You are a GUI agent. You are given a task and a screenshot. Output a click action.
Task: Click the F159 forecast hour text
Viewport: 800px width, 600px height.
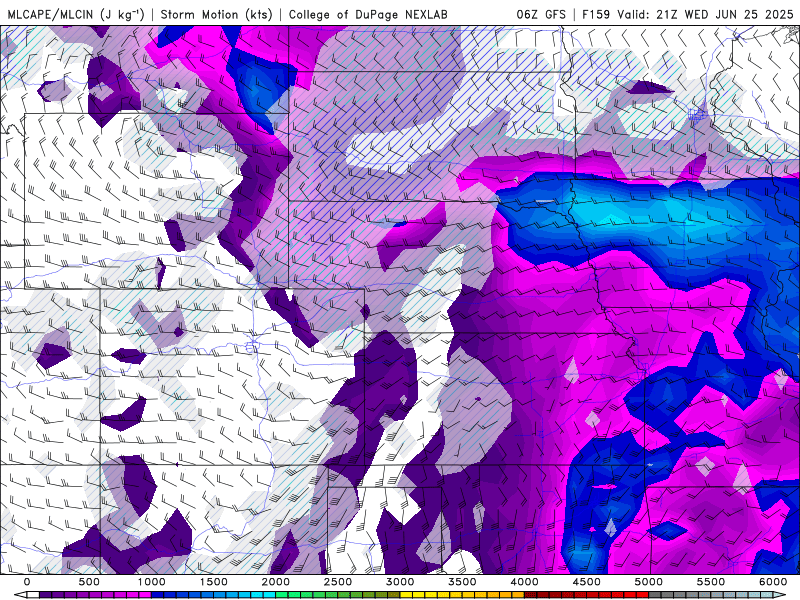596,15
